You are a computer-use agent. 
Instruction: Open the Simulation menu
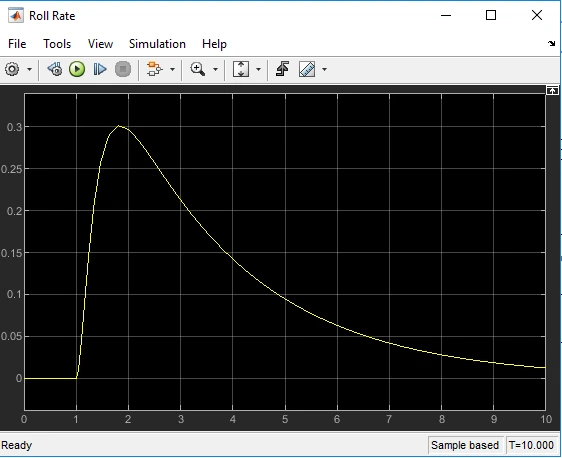(157, 44)
